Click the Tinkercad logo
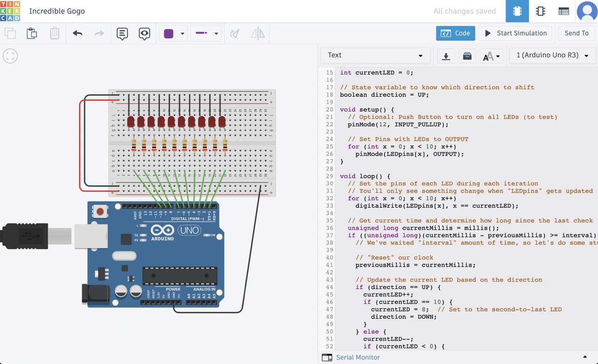Image resolution: width=598 pixels, height=364 pixels. pos(10,11)
